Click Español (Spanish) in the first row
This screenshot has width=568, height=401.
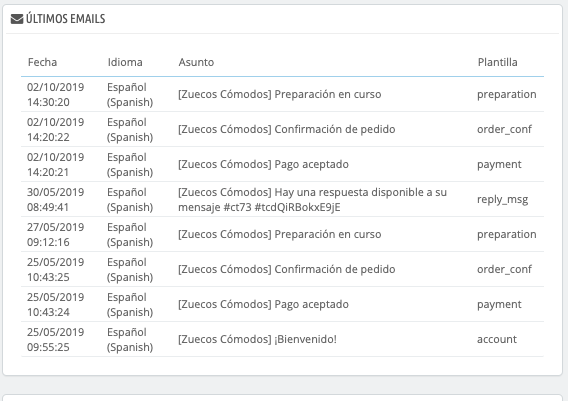coord(130,95)
